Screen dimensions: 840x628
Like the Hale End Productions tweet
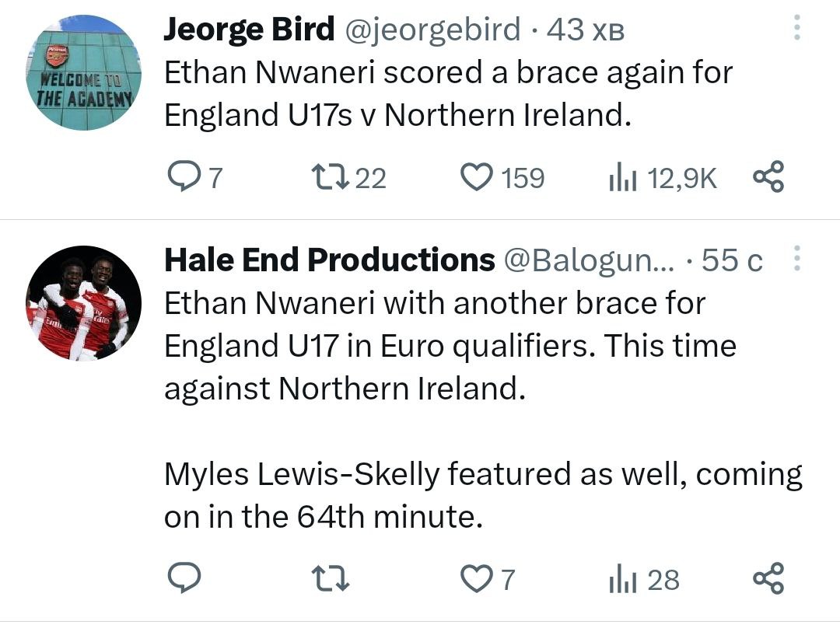tap(476, 579)
